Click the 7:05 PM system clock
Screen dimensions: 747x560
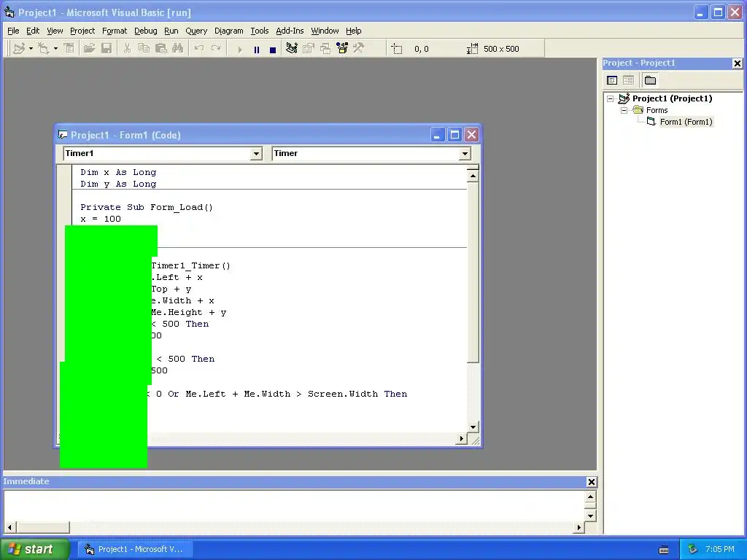(720, 549)
